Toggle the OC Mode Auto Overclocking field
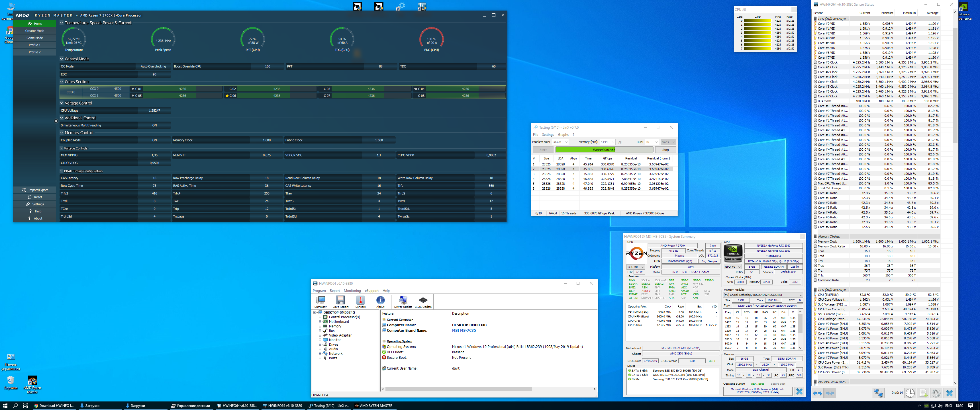980x410 pixels. pos(153,66)
